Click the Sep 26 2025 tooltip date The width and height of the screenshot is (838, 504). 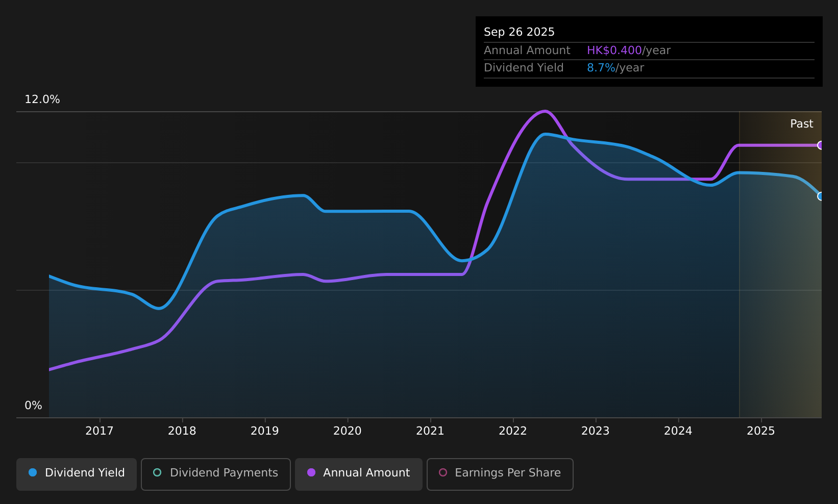(519, 32)
